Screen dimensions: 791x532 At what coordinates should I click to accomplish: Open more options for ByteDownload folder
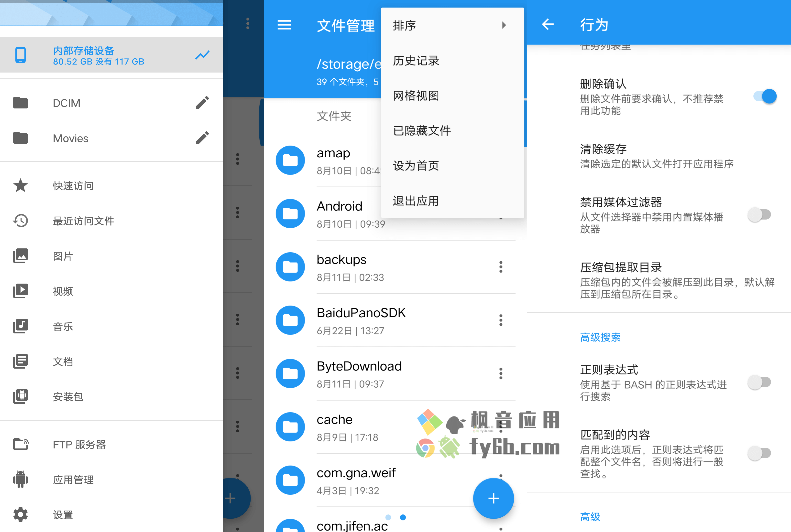pos(501,373)
